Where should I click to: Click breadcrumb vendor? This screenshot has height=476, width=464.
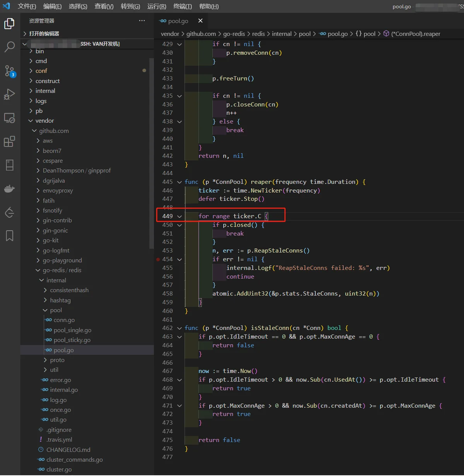[x=170, y=34]
